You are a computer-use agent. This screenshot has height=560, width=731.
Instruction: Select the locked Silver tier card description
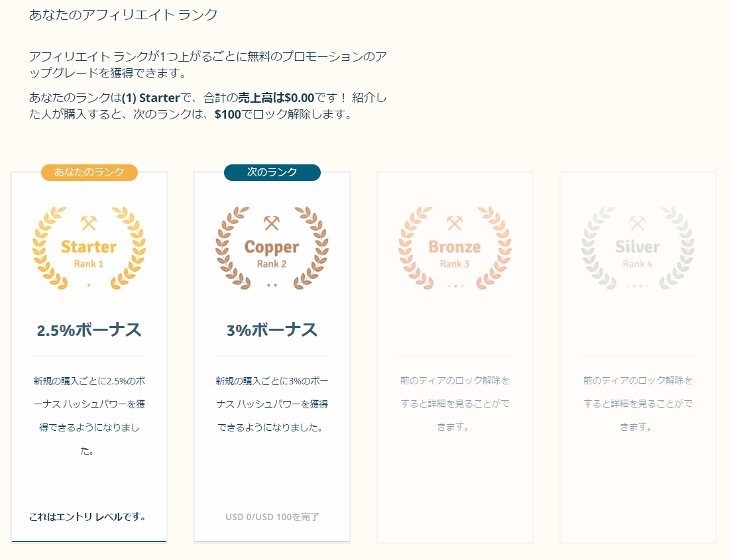(x=638, y=404)
